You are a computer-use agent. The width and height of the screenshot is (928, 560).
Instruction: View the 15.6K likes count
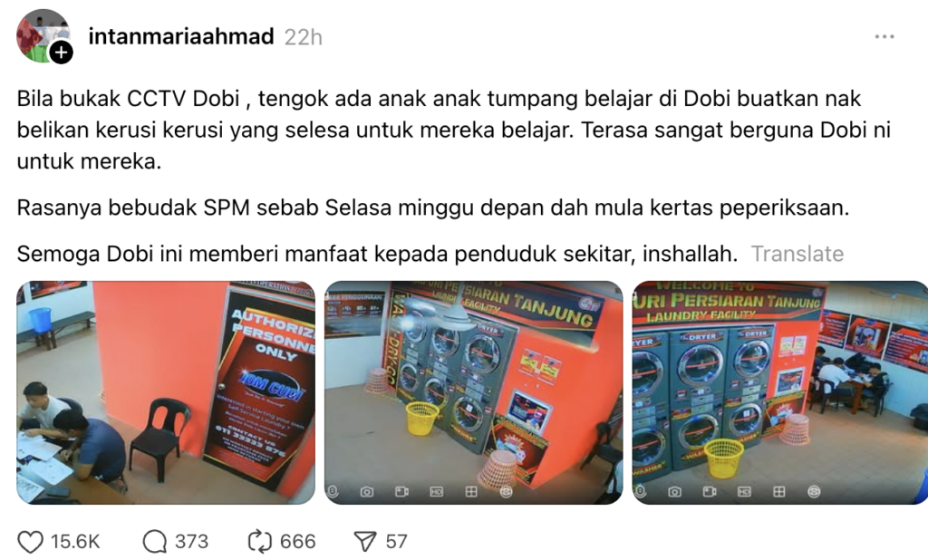click(x=75, y=542)
